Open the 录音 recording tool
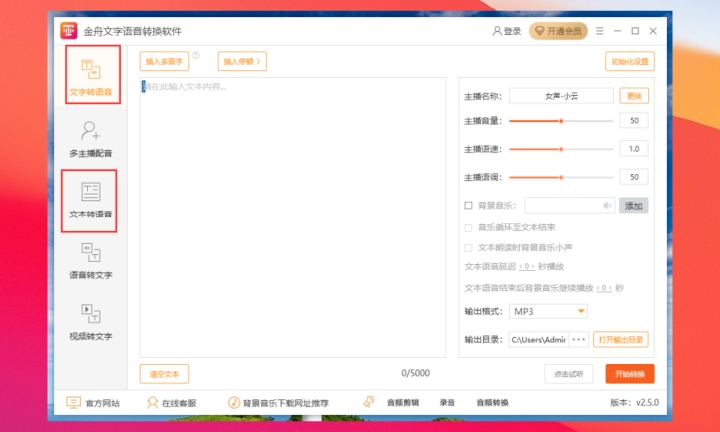This screenshot has height=432, width=720. (x=447, y=403)
